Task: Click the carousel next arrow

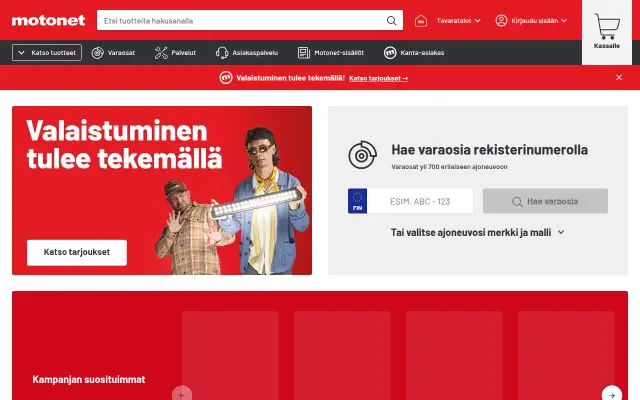Action: coord(611,394)
